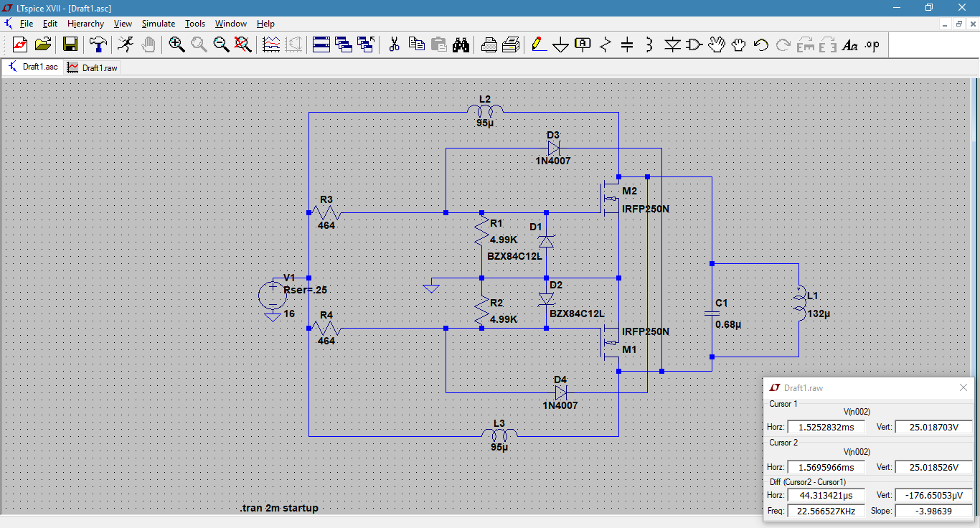Click the Diff Slope value field
Viewport: 980px width, 528px height.
(934, 511)
